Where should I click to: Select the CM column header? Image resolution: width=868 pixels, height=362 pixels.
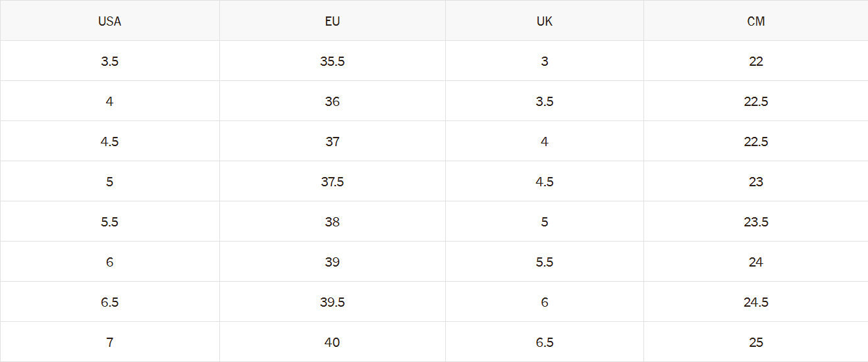(756, 21)
